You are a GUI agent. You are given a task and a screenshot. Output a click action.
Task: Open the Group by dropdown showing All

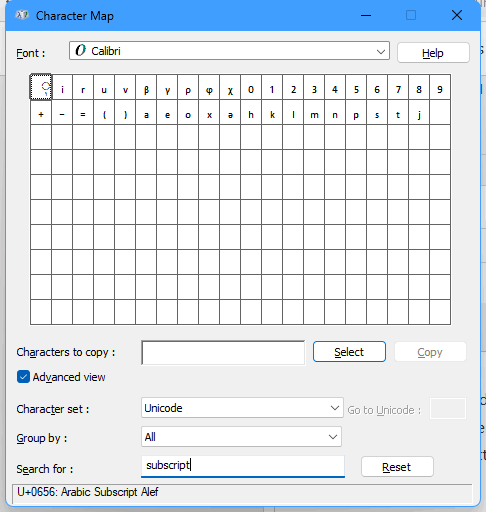pos(241,437)
